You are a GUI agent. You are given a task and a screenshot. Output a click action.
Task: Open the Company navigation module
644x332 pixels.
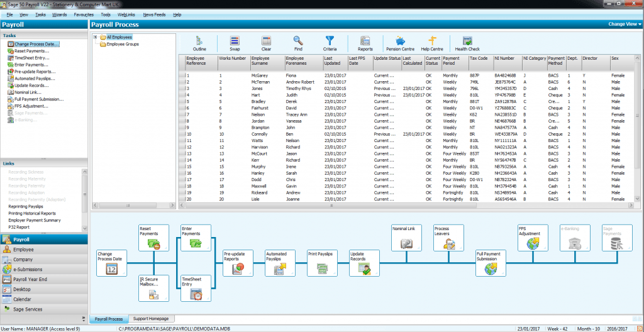(44, 260)
